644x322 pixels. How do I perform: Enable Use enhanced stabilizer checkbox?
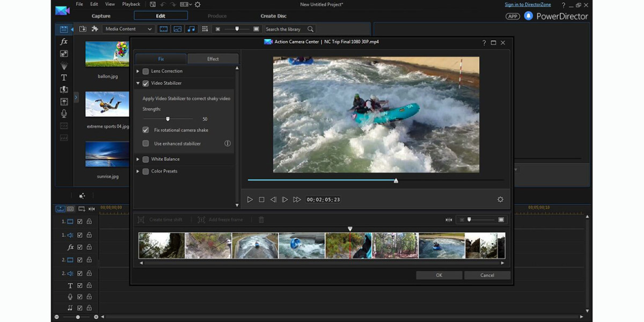(x=145, y=143)
